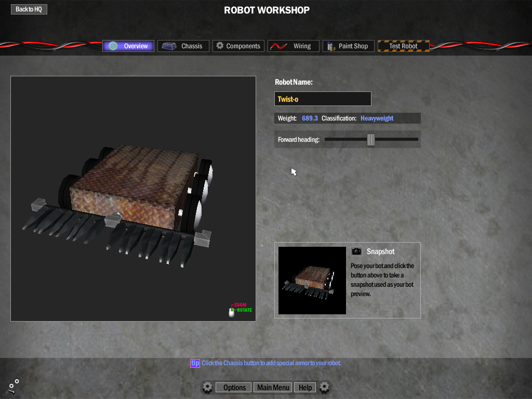Click the 3D robot model viewport
The height and width of the screenshot is (399, 532).
pos(133,198)
